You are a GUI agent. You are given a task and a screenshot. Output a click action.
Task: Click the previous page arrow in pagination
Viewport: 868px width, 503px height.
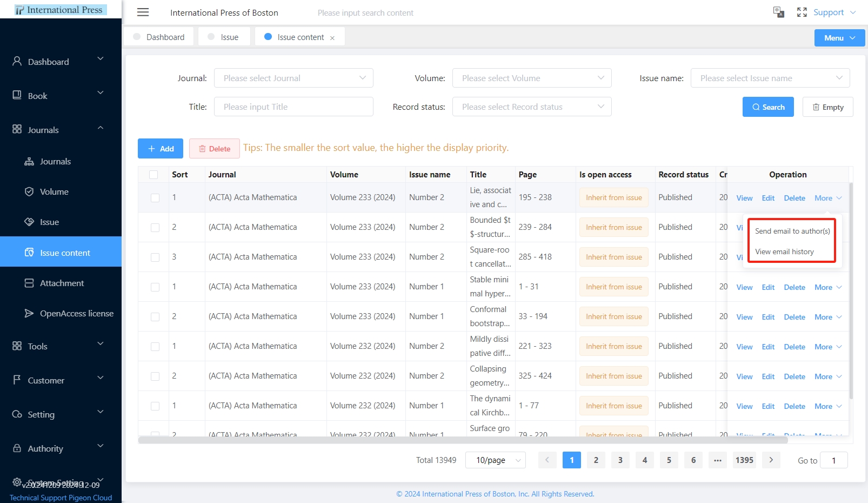click(x=547, y=460)
